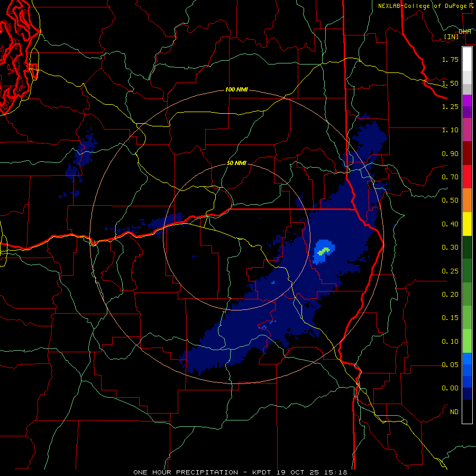
Task: Click the '1.50' legend value
Action: (450, 83)
